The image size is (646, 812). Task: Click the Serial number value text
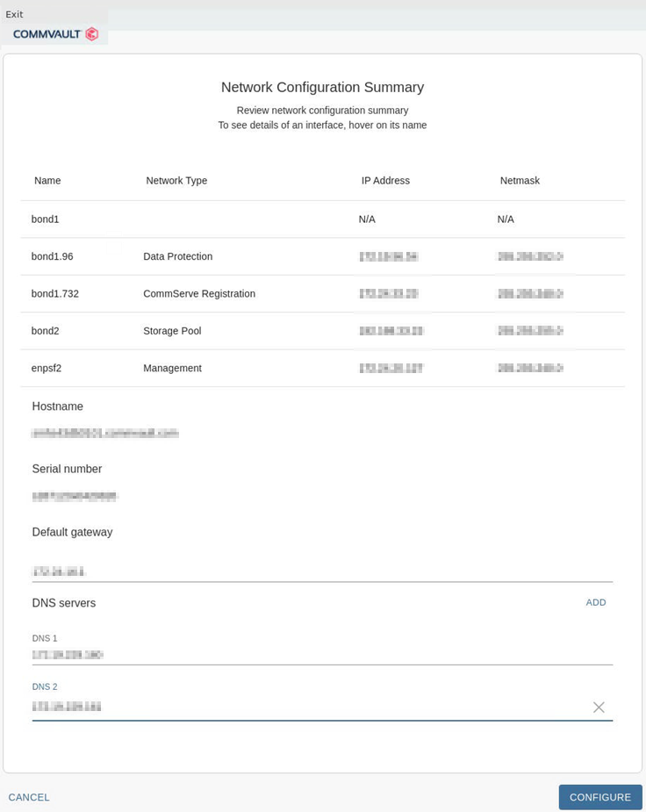75,495
